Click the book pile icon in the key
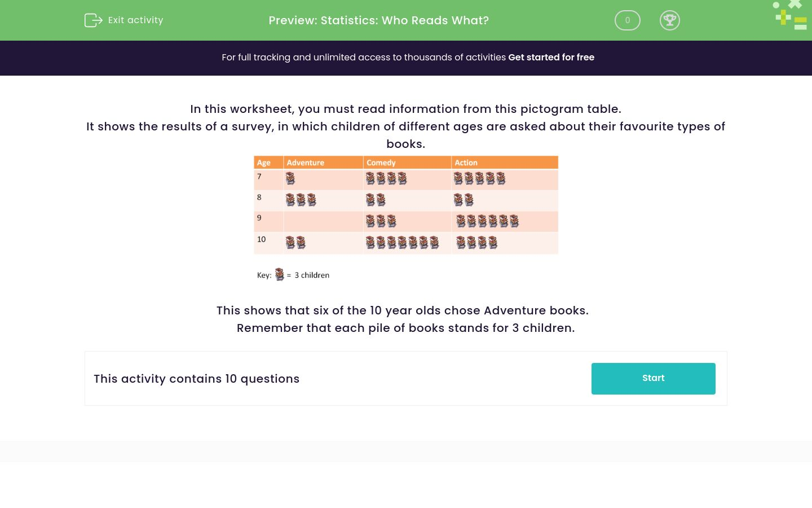Screen dimensions: 812x508 [279, 274]
